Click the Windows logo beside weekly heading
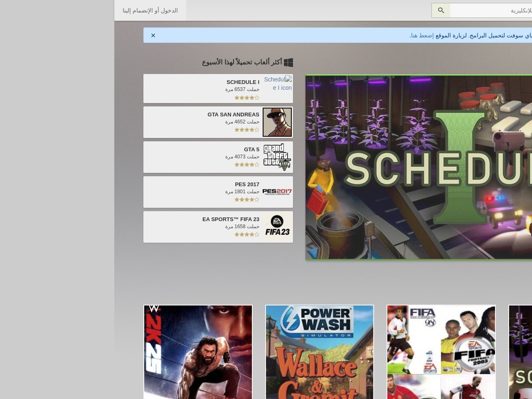Viewport: 532px width, 399px height. [x=288, y=62]
